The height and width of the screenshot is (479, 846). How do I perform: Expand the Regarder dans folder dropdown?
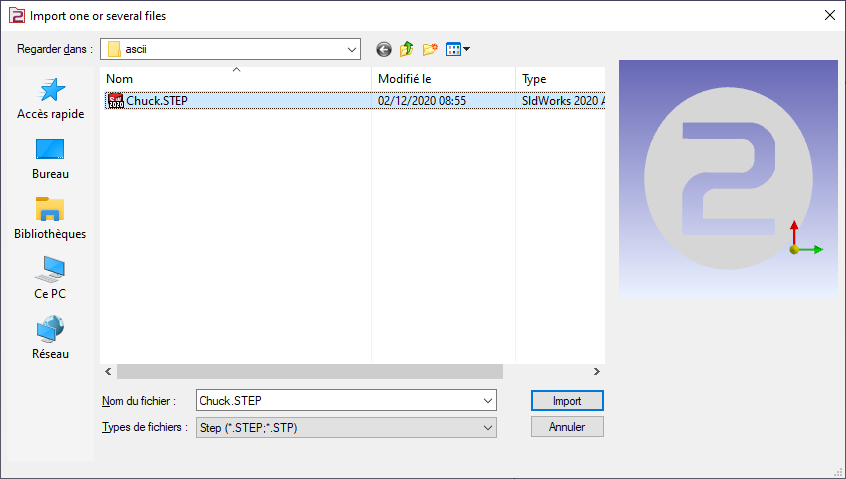(x=351, y=49)
